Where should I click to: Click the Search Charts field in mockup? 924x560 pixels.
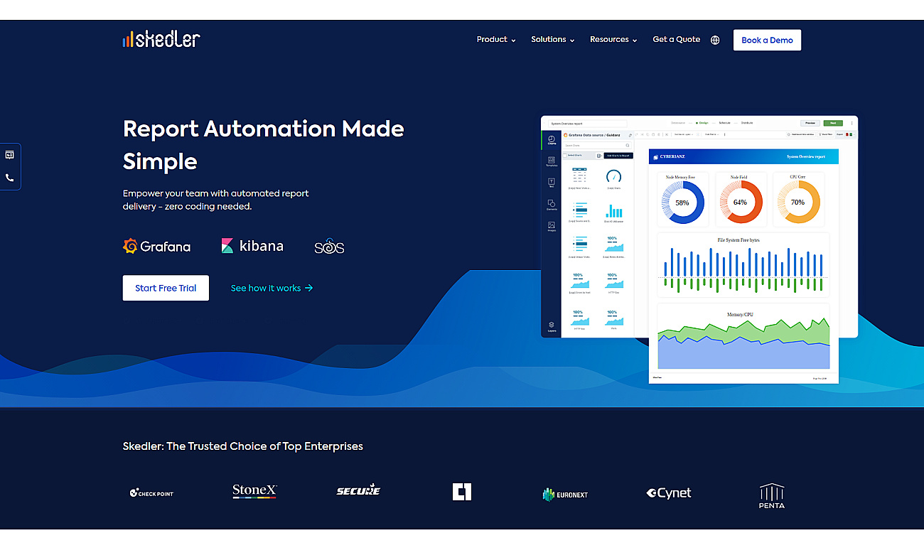point(597,145)
